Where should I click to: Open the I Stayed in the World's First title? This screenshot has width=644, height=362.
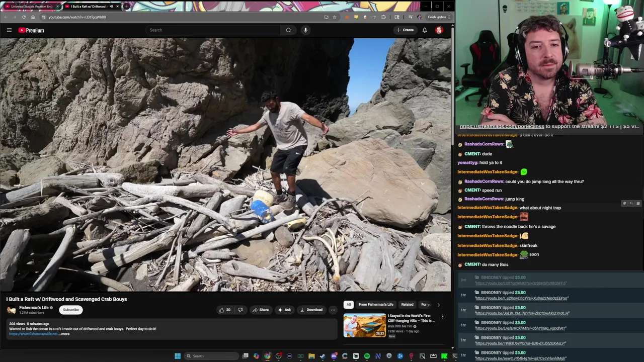click(x=411, y=318)
